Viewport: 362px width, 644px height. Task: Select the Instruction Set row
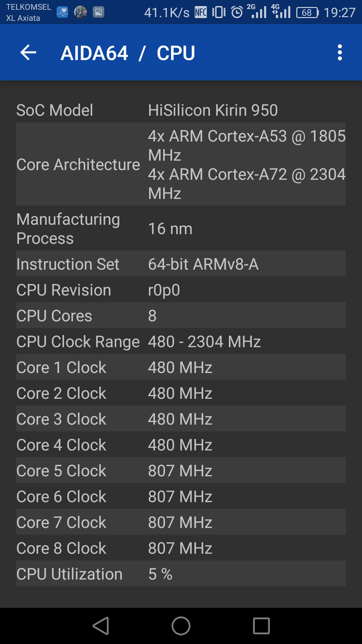(181, 264)
